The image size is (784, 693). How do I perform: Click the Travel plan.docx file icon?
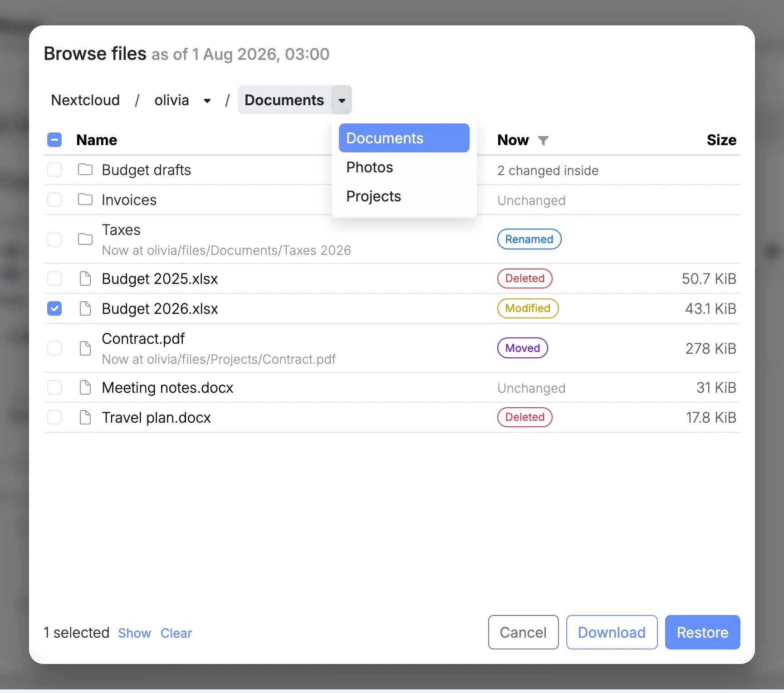click(x=85, y=417)
